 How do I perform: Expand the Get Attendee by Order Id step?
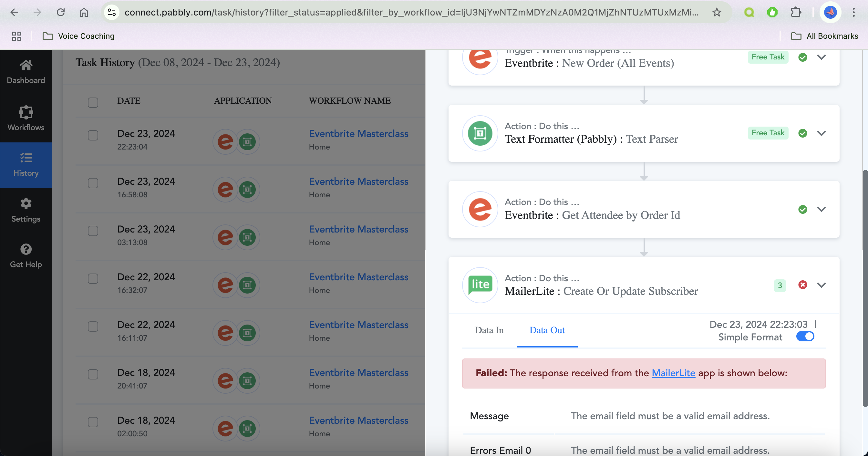coord(821,209)
